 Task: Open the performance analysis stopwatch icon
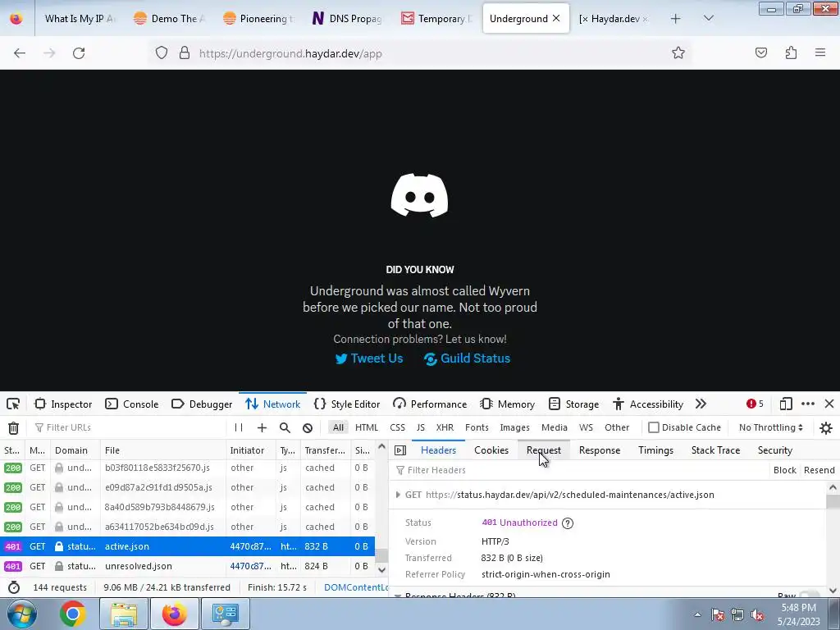tap(13, 587)
